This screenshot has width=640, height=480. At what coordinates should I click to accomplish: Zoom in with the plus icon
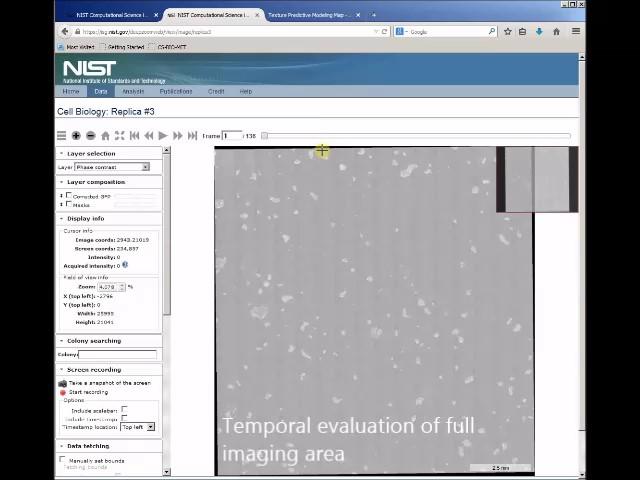pos(76,136)
